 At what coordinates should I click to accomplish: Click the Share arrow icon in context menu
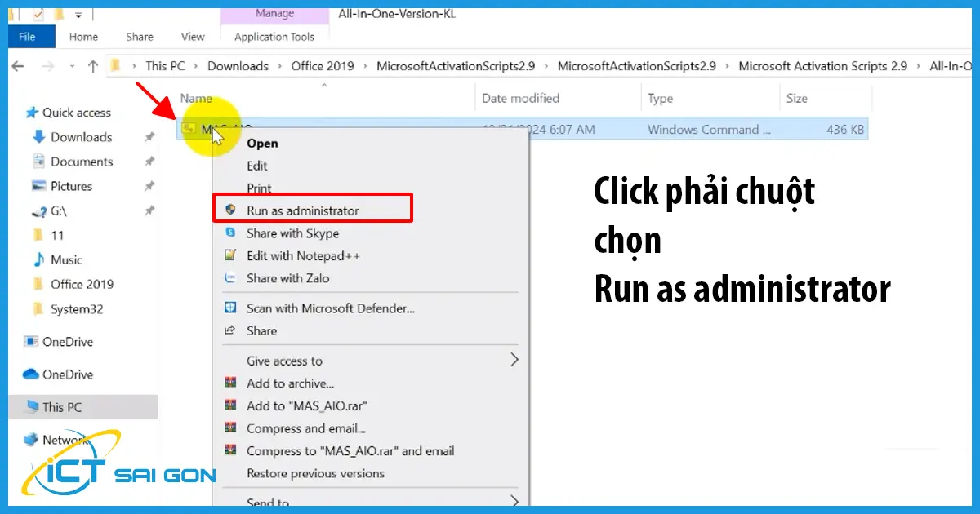[230, 330]
